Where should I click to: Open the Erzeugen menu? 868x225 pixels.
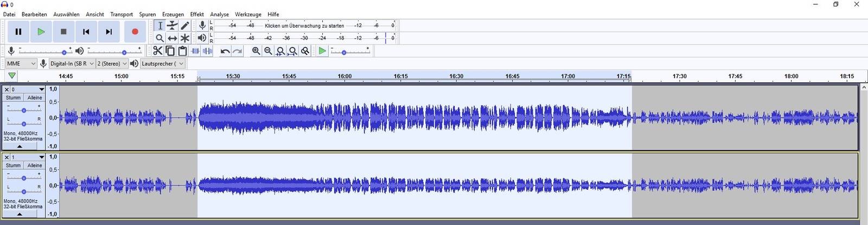pos(173,14)
